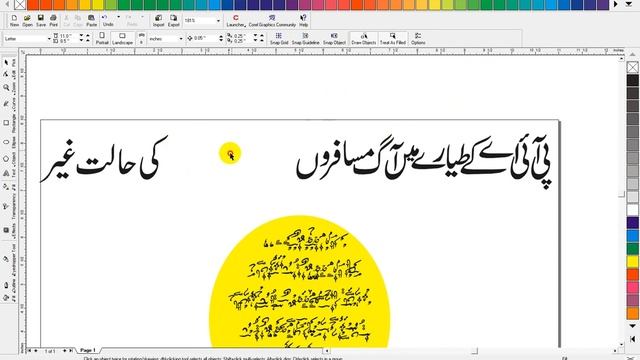The image size is (640, 360).
Task: Switch to the Page 1 tab
Action: click(88, 350)
